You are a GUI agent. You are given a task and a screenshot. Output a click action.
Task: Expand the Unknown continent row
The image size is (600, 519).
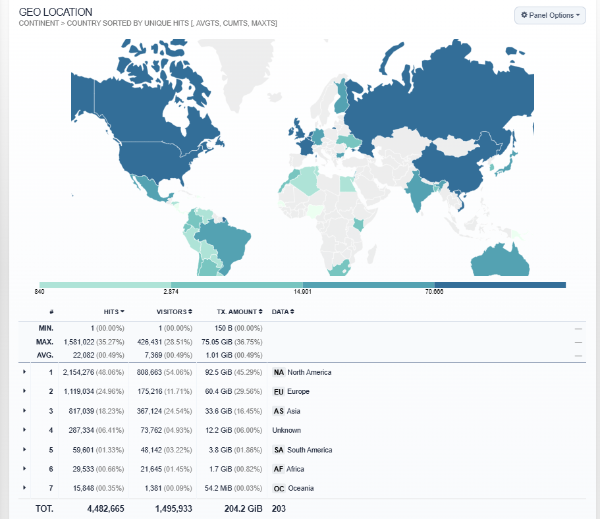(x=24, y=429)
